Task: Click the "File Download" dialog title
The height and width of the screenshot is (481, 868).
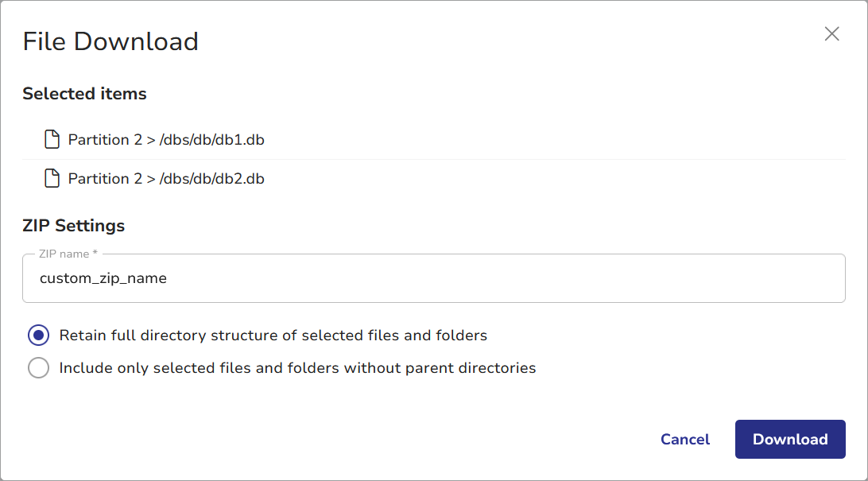Action: pyautogui.click(x=110, y=41)
